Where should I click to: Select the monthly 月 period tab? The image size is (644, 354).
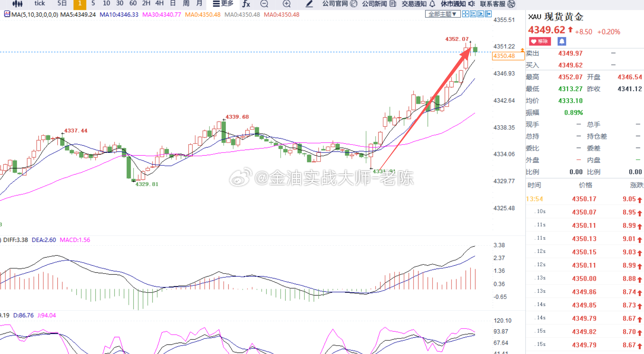click(199, 3)
